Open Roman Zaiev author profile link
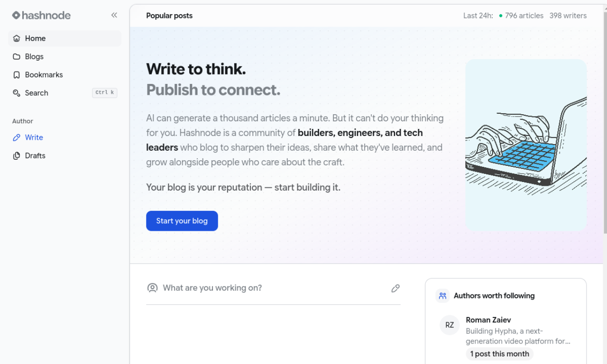607x364 pixels. [x=488, y=320]
